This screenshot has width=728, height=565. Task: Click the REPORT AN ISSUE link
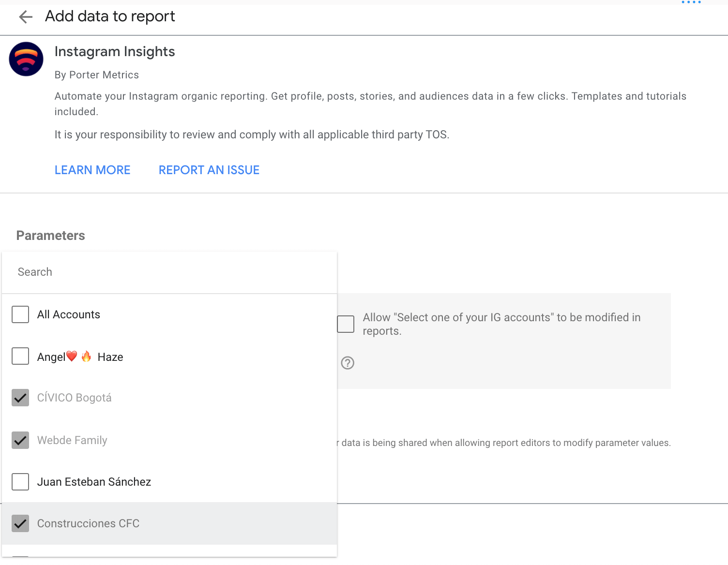(x=209, y=170)
